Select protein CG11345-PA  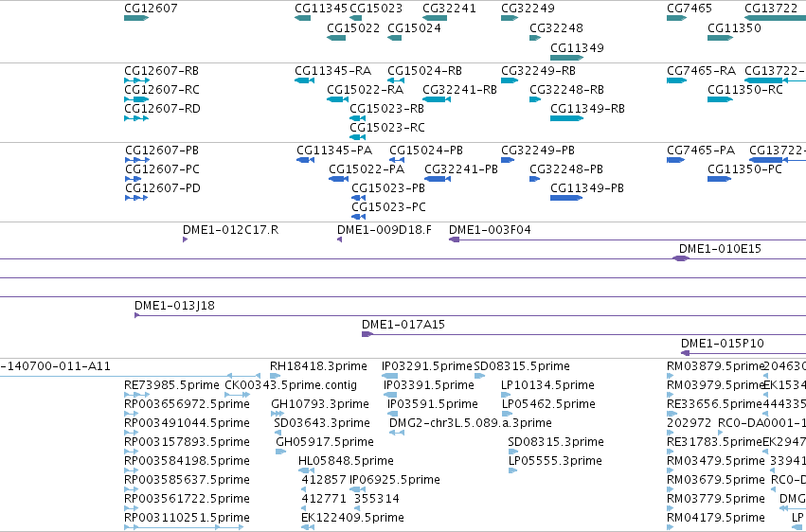click(x=334, y=150)
